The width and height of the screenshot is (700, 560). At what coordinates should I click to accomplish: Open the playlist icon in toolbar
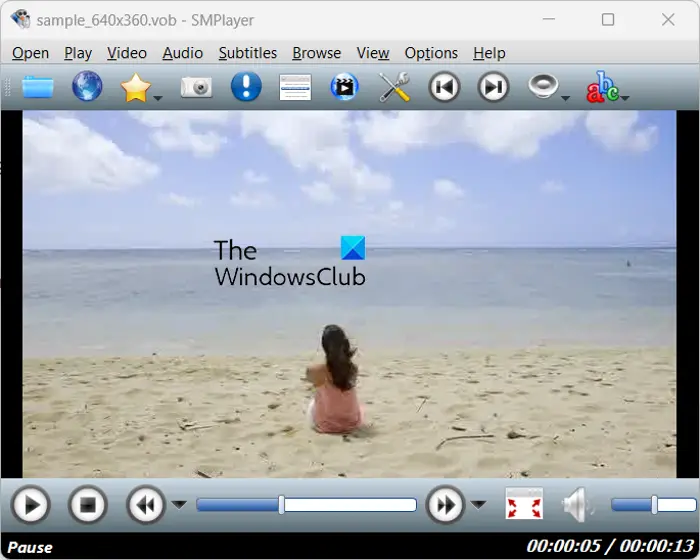pyautogui.click(x=295, y=87)
